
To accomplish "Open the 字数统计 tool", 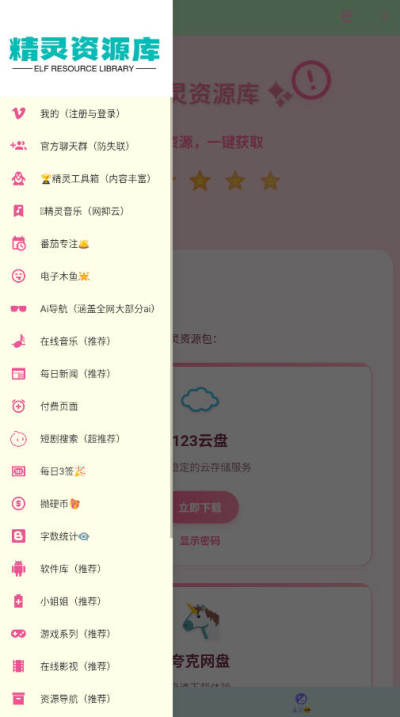I will click(86, 536).
